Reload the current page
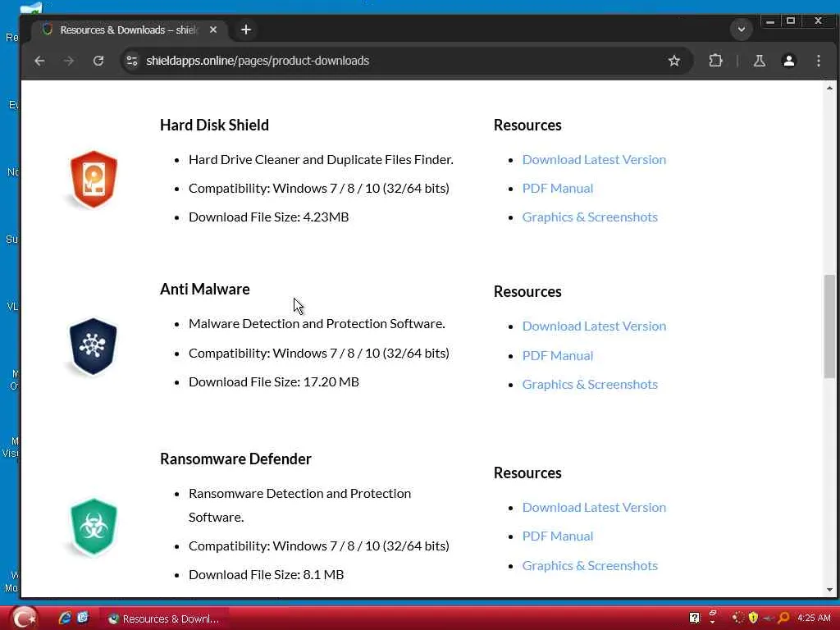The image size is (840, 630). pyautogui.click(x=98, y=61)
